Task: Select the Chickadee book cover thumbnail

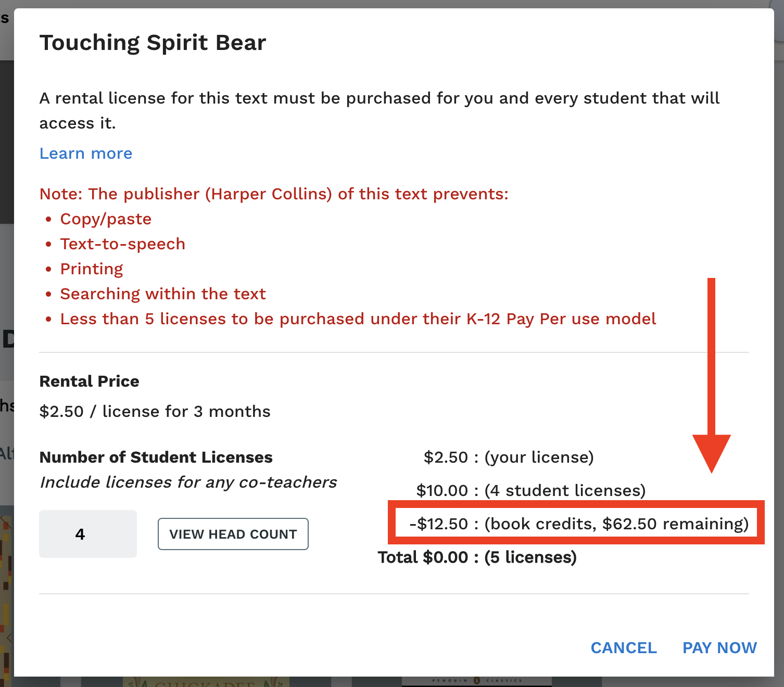Action: (x=206, y=682)
